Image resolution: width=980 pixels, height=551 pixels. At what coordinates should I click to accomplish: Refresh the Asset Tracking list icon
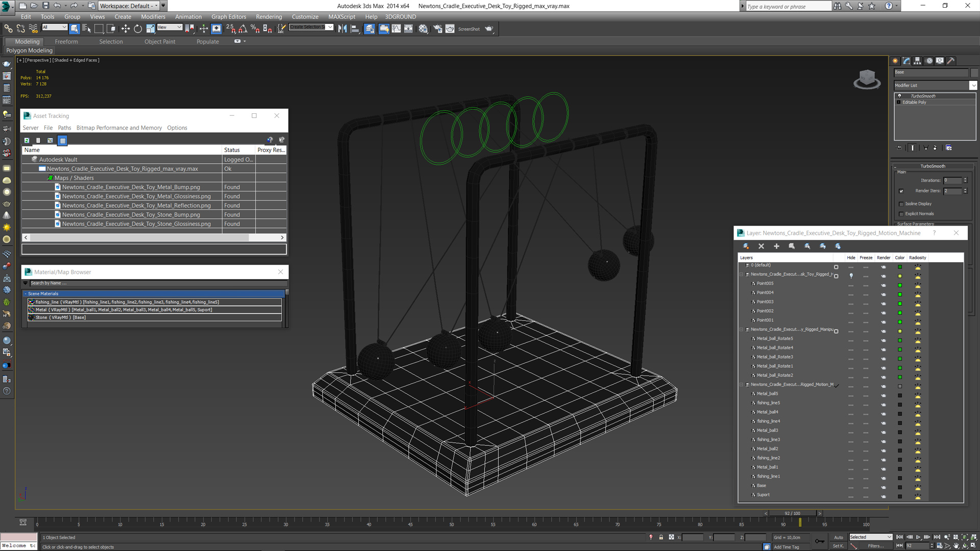(x=27, y=140)
